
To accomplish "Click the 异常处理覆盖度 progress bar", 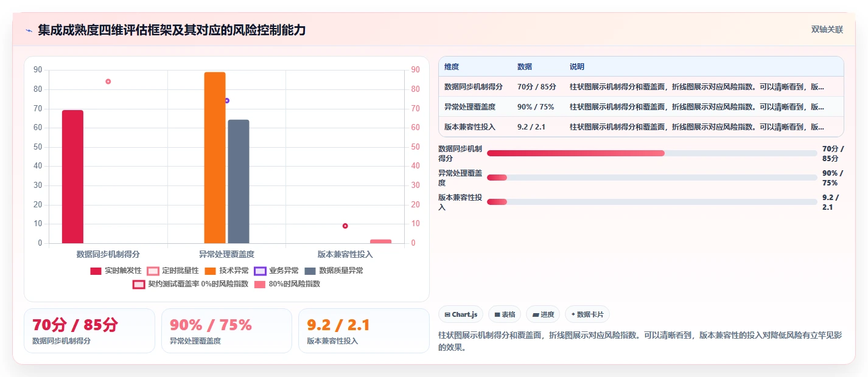I will click(x=652, y=178).
